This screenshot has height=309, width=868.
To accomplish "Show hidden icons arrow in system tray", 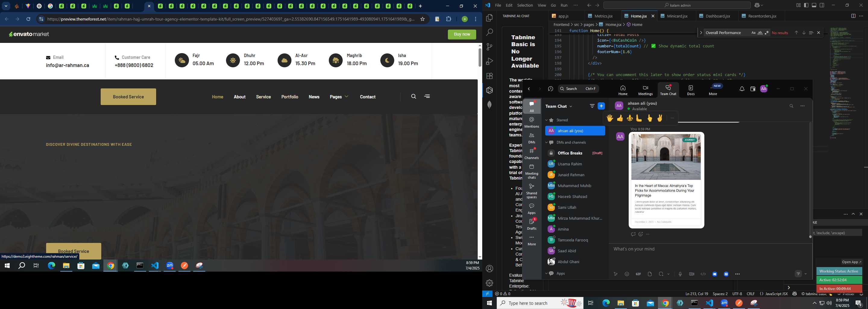I will coord(814,303).
